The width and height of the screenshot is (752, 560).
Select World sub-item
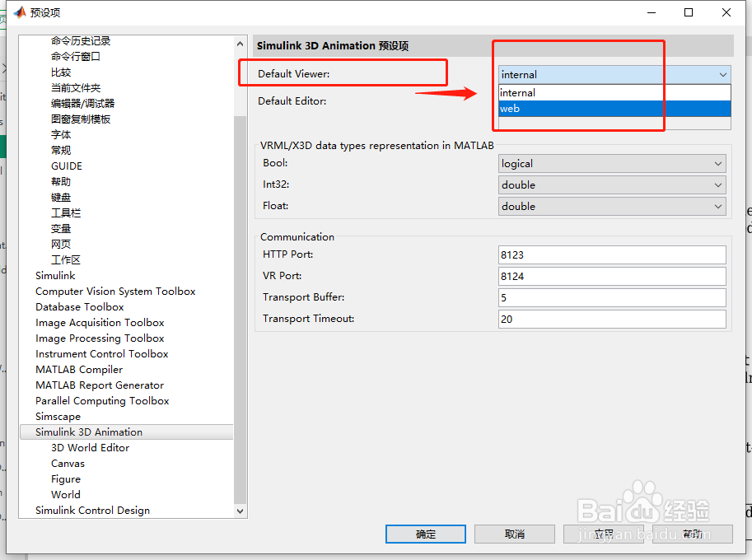click(66, 495)
